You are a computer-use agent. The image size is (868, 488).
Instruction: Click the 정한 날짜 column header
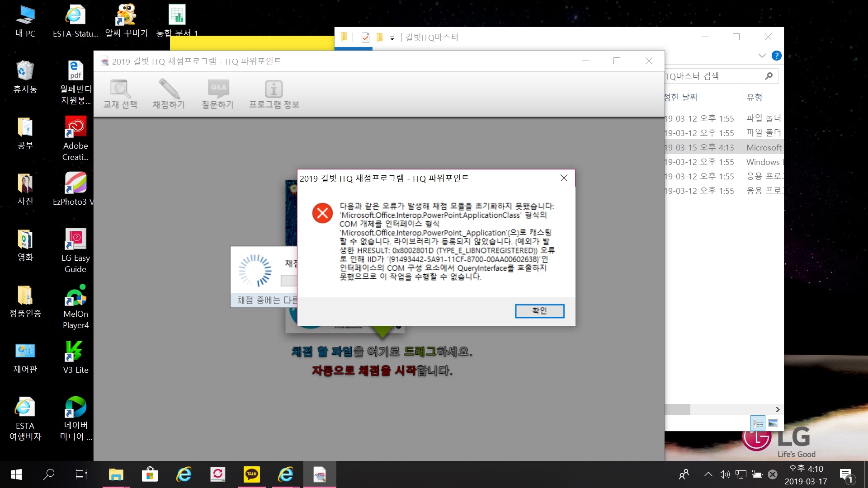pyautogui.click(x=681, y=97)
